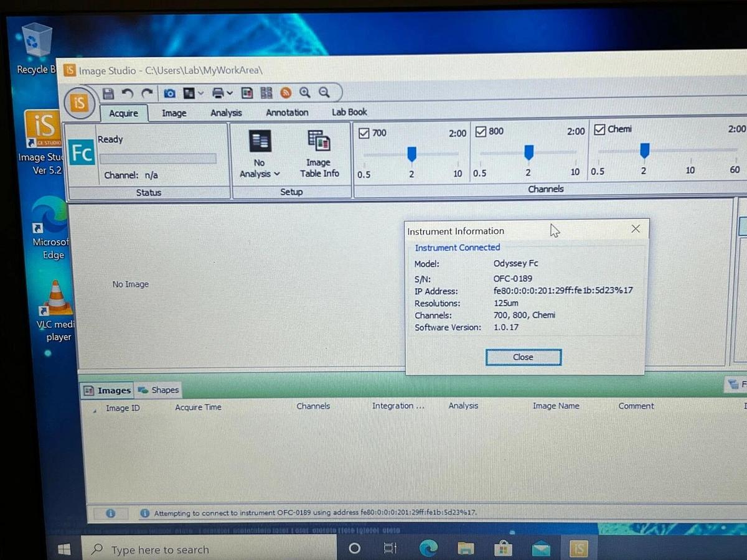Click the Analysis column header in table
The height and width of the screenshot is (560, 747).
coord(464,406)
